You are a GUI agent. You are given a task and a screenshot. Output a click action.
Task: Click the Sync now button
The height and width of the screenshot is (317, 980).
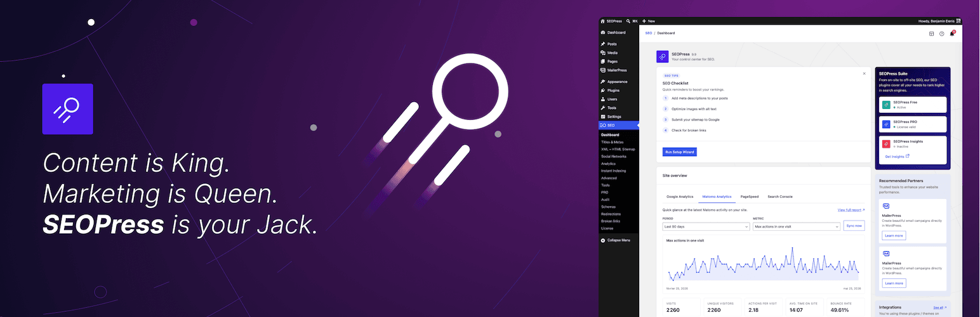click(x=854, y=226)
